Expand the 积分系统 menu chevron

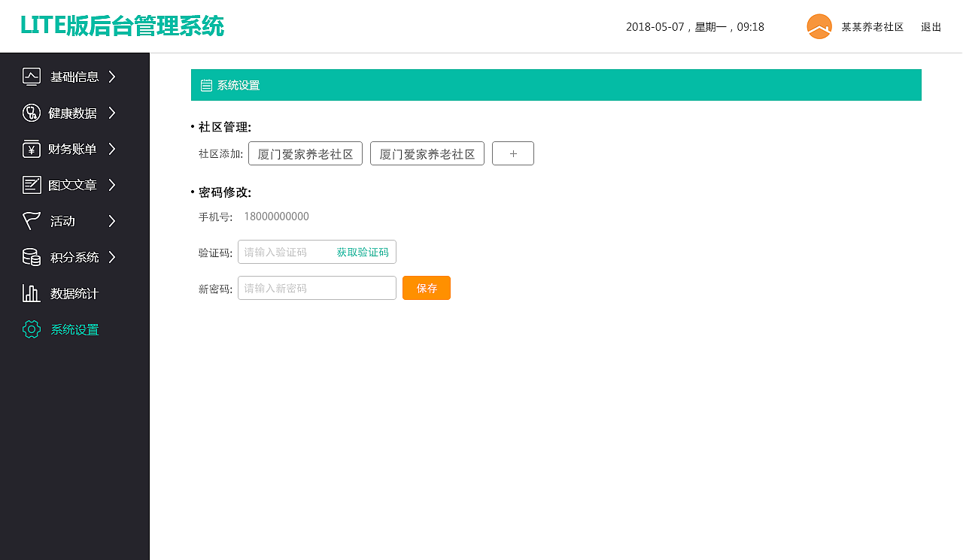pos(112,257)
